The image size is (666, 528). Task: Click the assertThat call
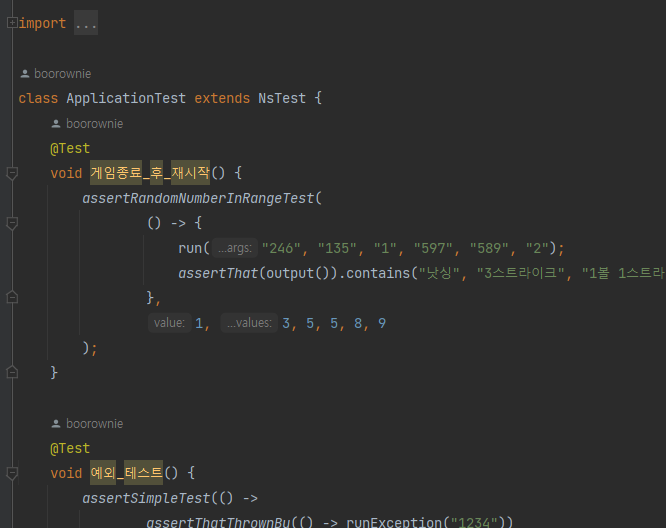218,273
